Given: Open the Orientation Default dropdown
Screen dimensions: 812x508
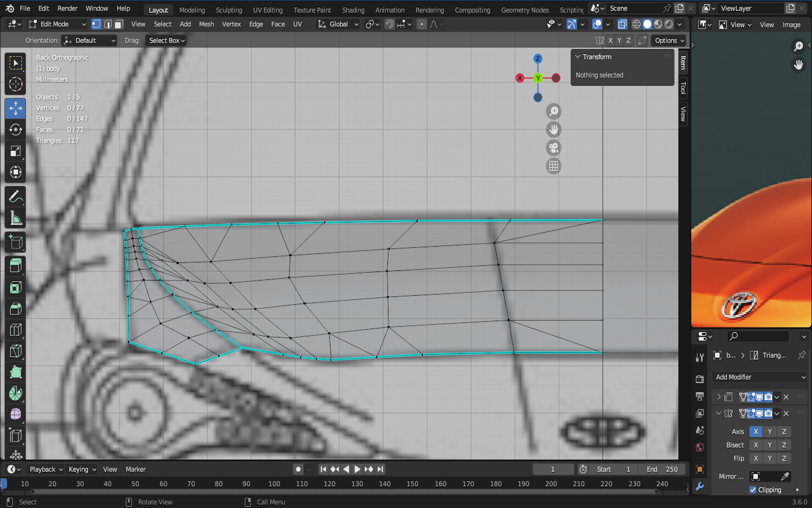Looking at the screenshot, I should point(90,41).
